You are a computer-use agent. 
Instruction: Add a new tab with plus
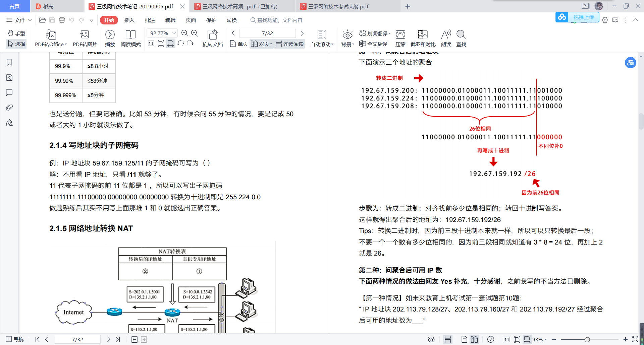[x=408, y=6]
